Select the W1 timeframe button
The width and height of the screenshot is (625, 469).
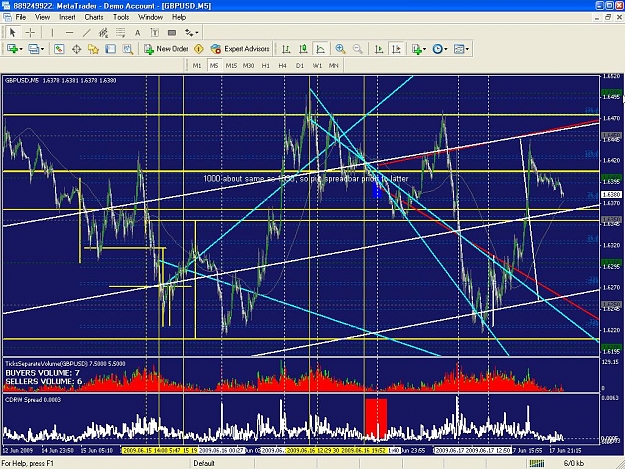click(x=317, y=66)
